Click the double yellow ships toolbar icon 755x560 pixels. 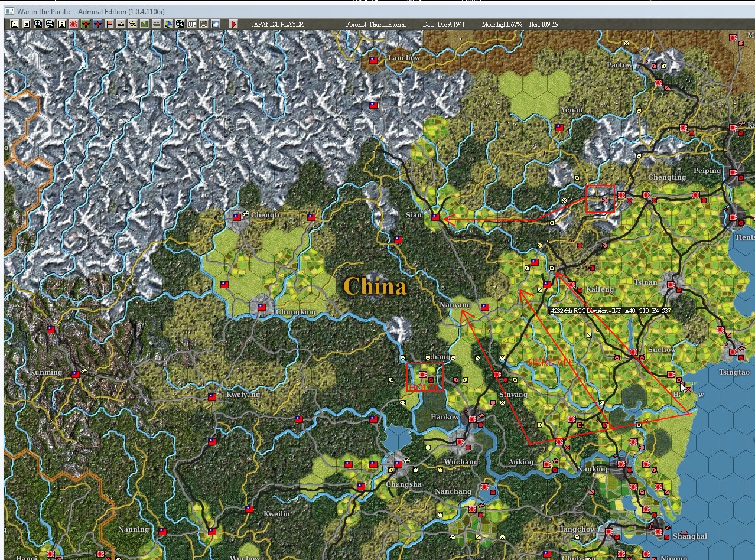pyautogui.click(x=133, y=24)
